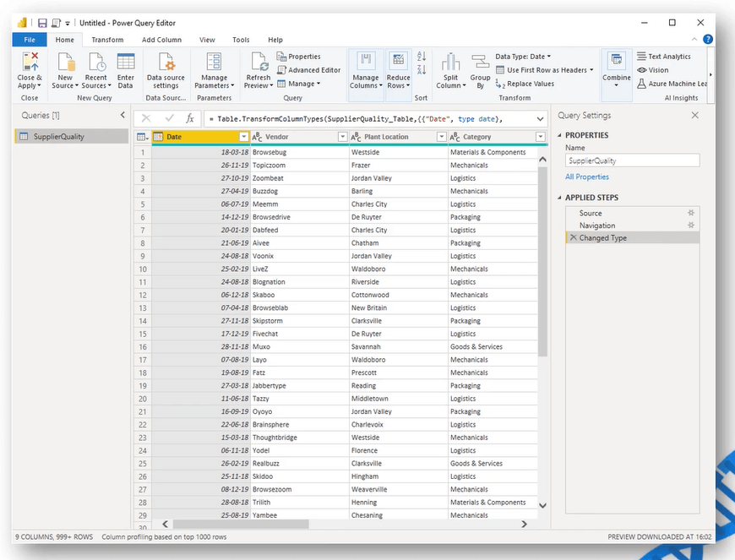The width and height of the screenshot is (735, 560).
Task: Open the New Source icon
Action: [66, 62]
